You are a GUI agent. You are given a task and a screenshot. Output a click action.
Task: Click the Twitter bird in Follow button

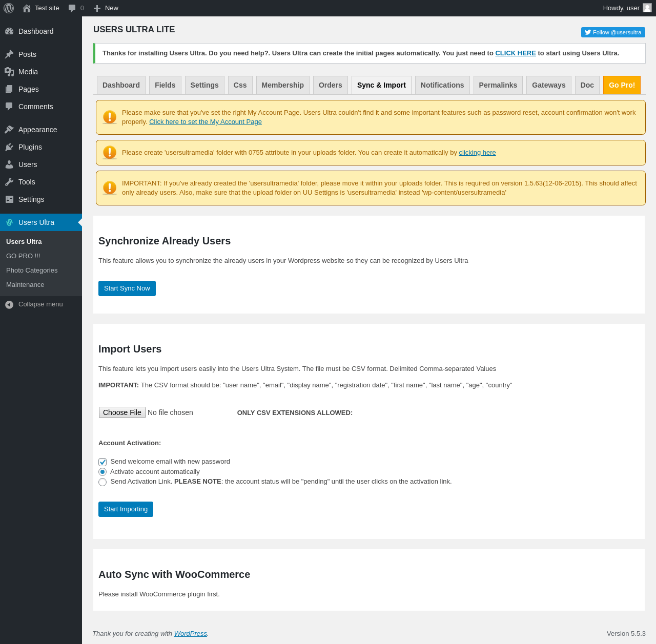tap(588, 32)
